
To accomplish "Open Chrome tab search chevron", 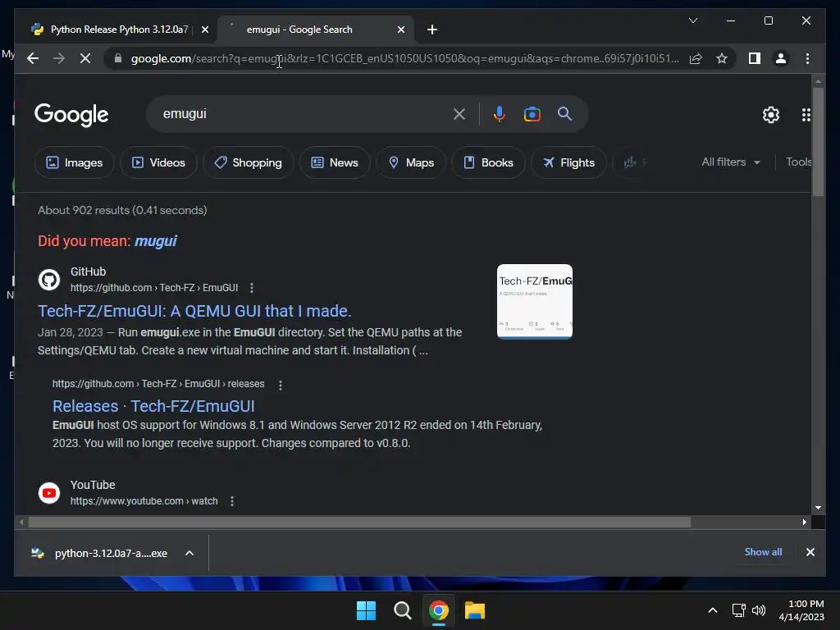I will click(692, 21).
